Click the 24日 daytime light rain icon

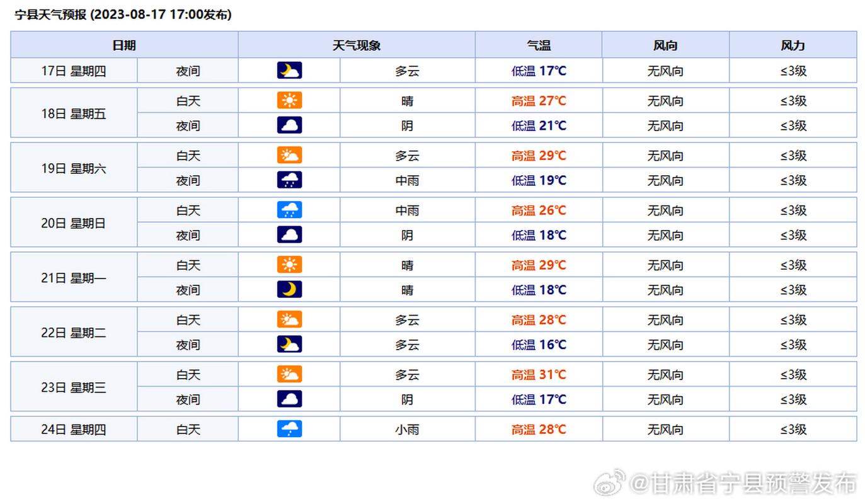(x=289, y=429)
